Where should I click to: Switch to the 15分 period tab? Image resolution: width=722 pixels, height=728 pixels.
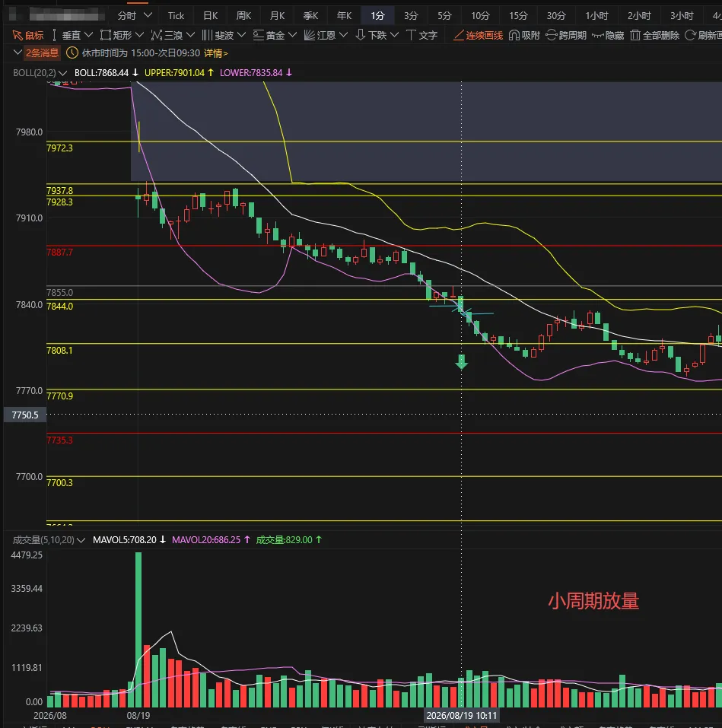click(518, 16)
